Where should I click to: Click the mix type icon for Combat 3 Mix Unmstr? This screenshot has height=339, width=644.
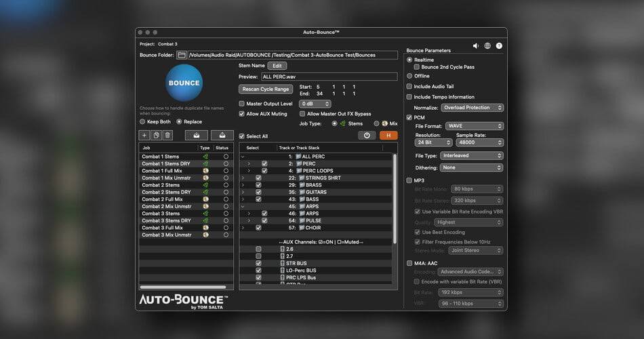coord(205,235)
